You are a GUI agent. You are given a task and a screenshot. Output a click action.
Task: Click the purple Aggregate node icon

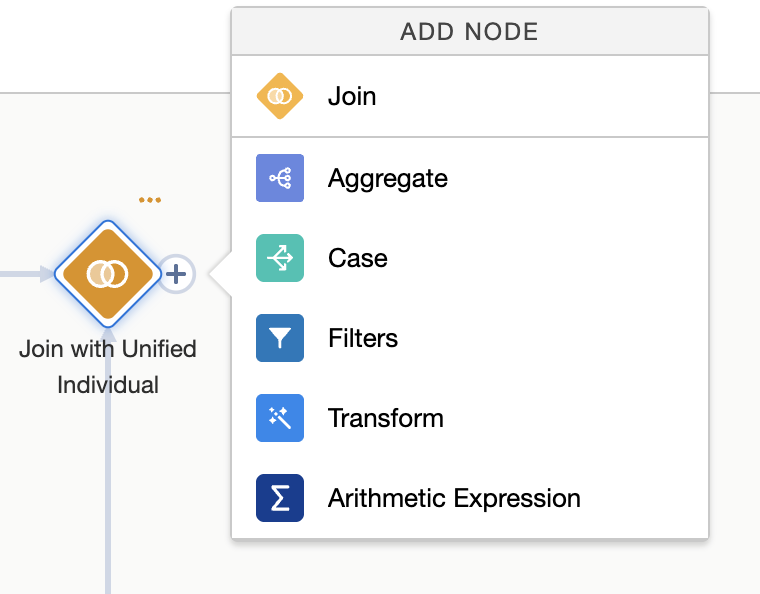(280, 179)
